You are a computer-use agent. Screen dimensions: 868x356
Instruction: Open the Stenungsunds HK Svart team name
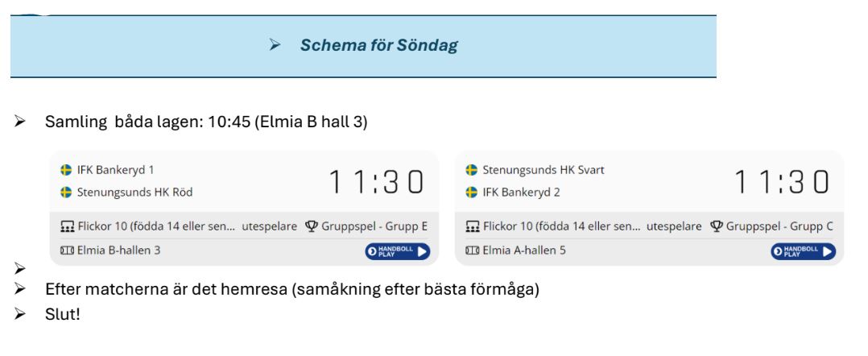[543, 170]
